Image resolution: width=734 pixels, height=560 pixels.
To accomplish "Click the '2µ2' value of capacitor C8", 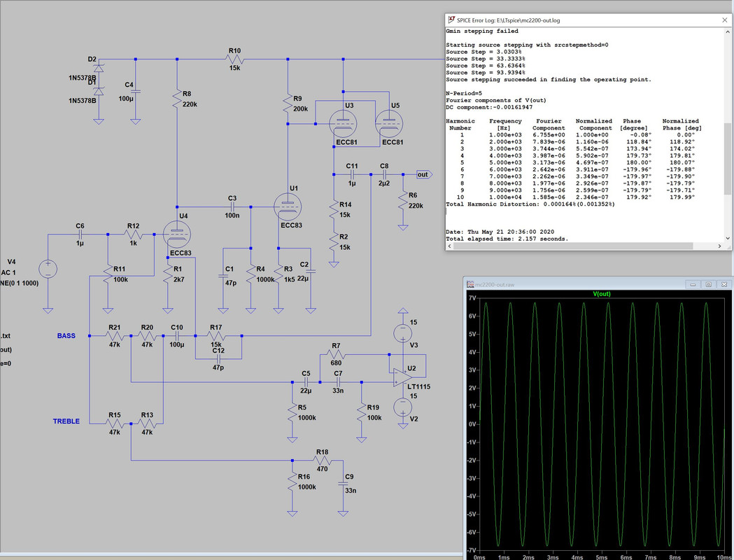I will pos(384,183).
